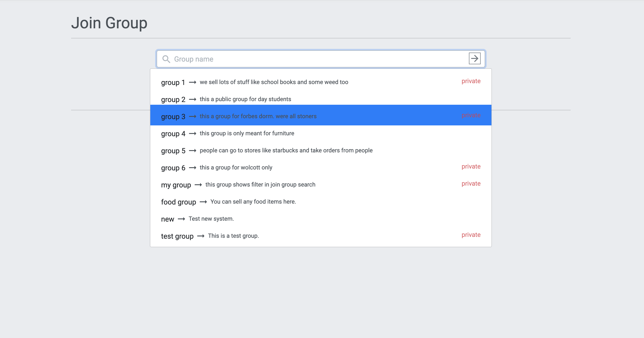
Task: Select the group named new
Action: click(x=321, y=219)
